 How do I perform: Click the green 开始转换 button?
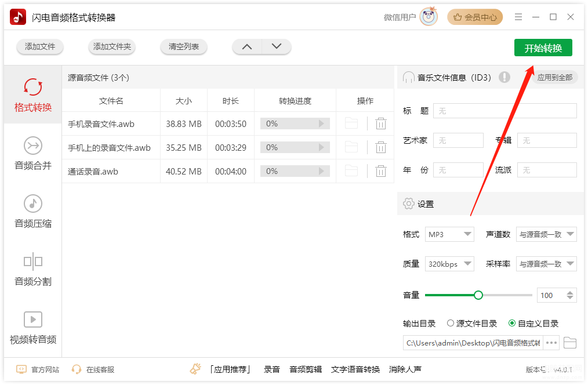(543, 48)
